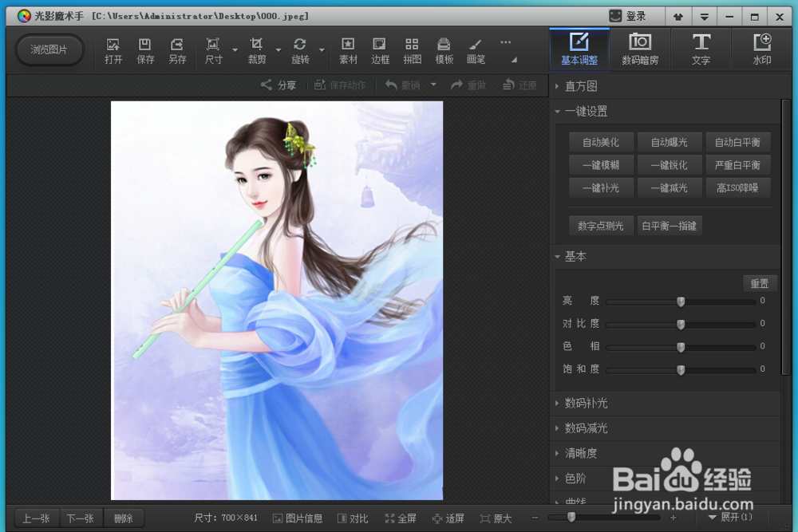Click 一键减光 button
Image resolution: width=798 pixels, height=532 pixels.
[x=670, y=187]
